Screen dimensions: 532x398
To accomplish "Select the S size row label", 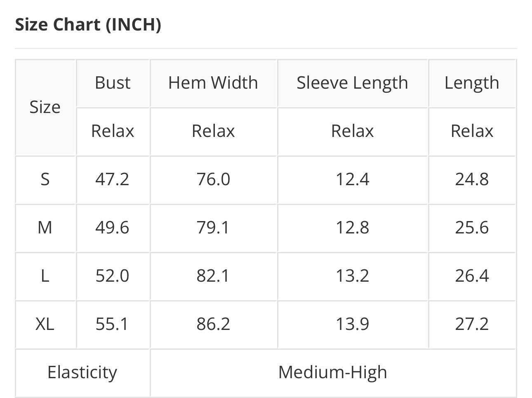I will (45, 179).
